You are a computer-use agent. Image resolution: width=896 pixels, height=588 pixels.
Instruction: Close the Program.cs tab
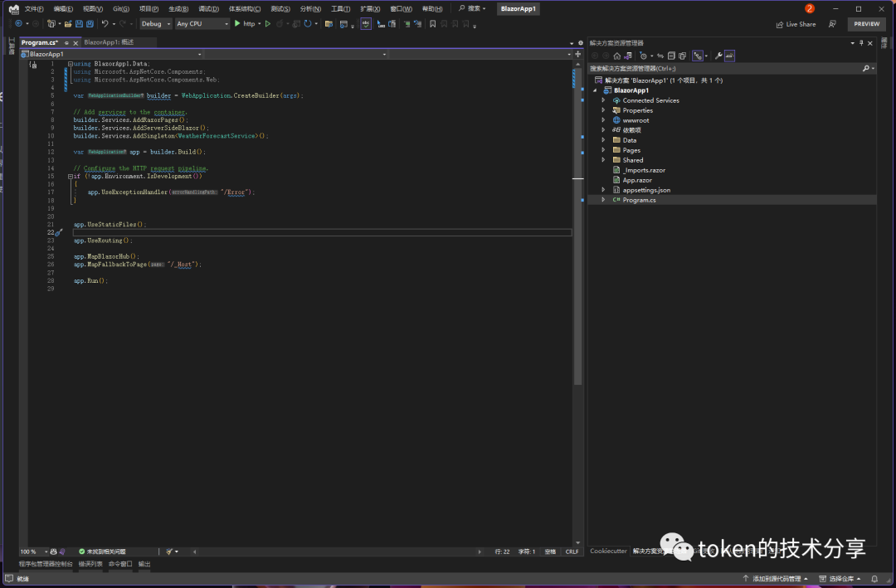[75, 43]
